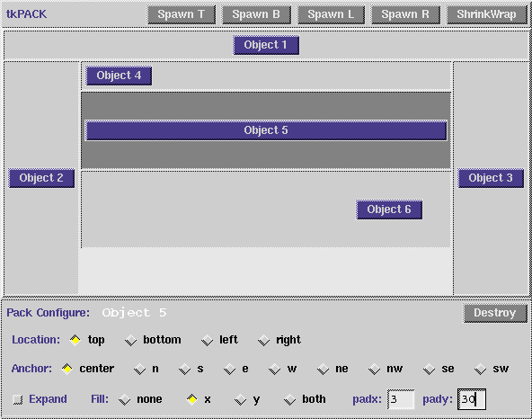Select Object 2 on the left side
Viewport: 532px width, 419px height.
pyautogui.click(x=41, y=178)
